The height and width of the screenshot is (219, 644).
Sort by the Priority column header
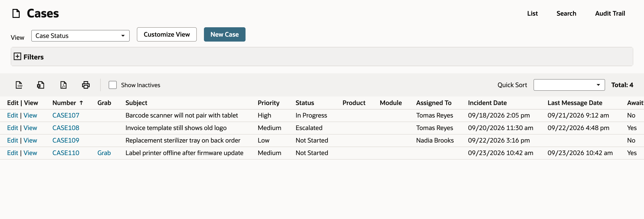coord(269,103)
